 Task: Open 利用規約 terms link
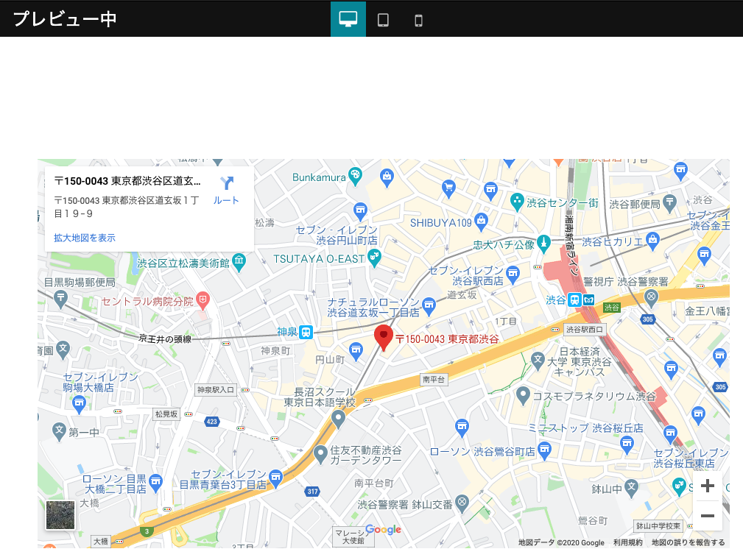coord(628,542)
